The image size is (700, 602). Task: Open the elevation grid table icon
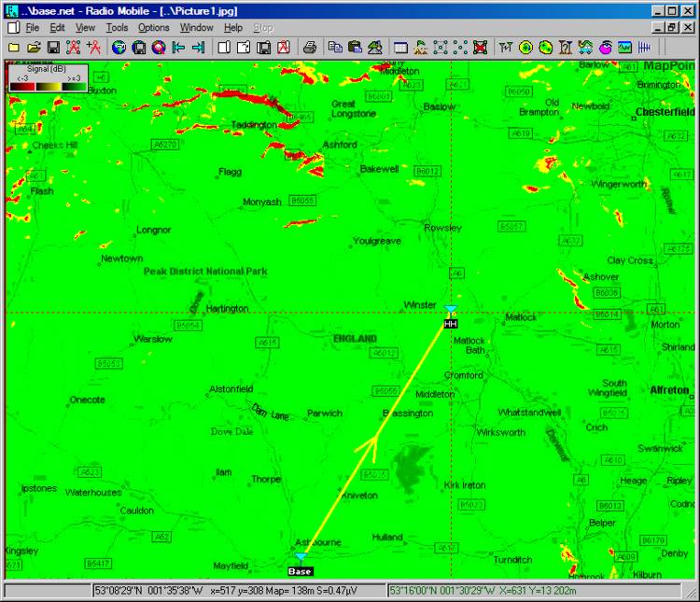pyautogui.click(x=400, y=48)
